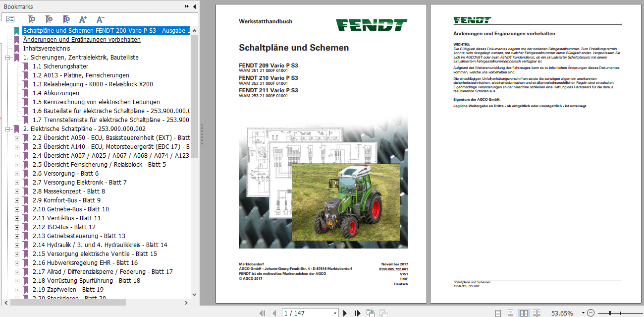This screenshot has width=644, height=317.
Task: Expand 2.16 Hubwerksregelung EHR bookmark
Action: coord(17,263)
